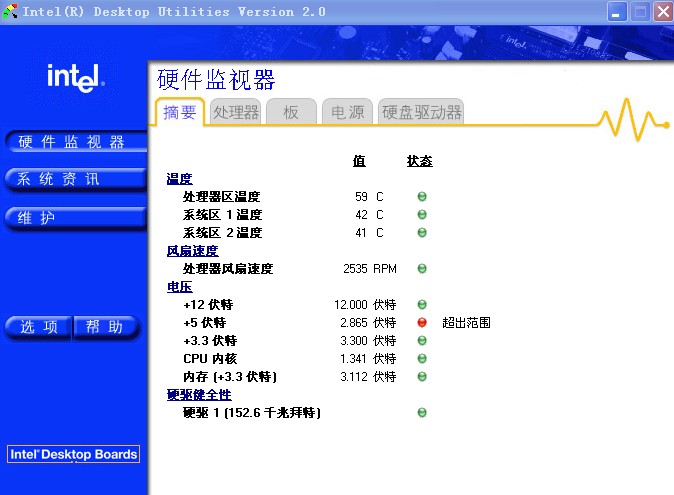The height and width of the screenshot is (495, 674).
Task: Click the +3.3 伏特 row label
Action: [210, 341]
